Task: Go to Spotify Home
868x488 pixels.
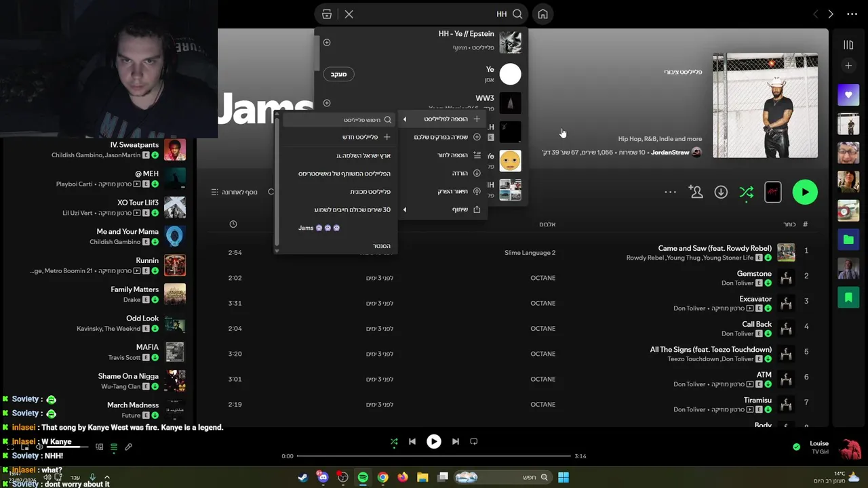Action: [x=542, y=14]
